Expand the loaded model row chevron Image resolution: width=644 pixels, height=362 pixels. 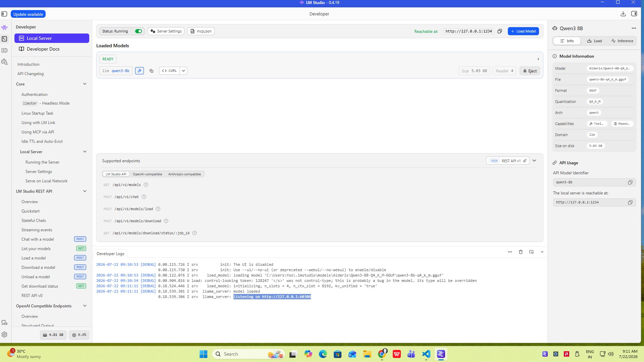538,59
